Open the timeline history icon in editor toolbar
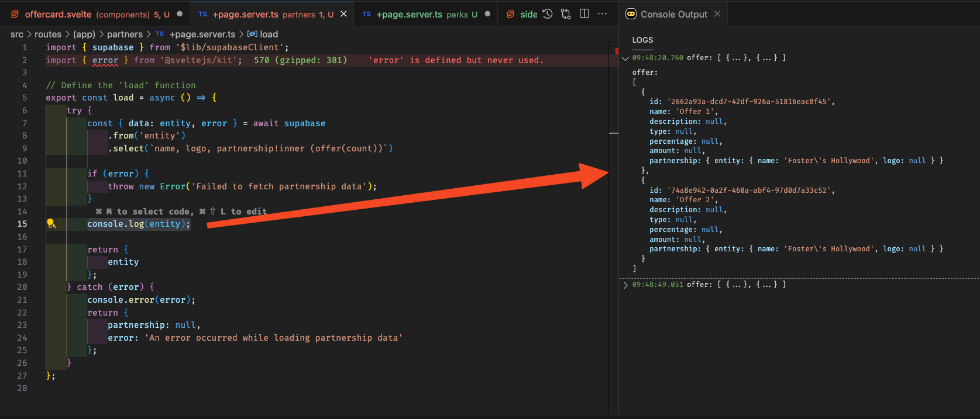 548,14
